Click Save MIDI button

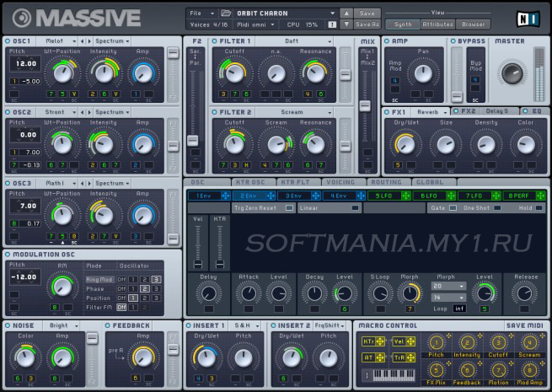524,325
